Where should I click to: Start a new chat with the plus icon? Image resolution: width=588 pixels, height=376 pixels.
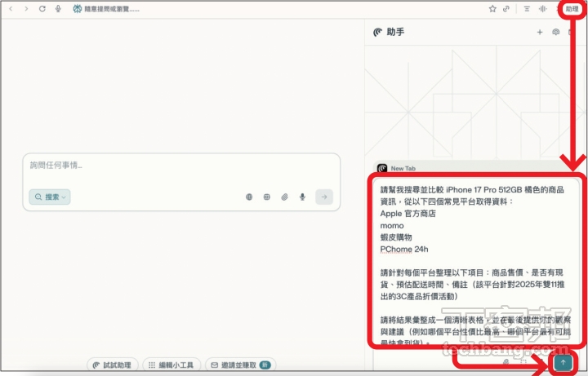pyautogui.click(x=540, y=32)
